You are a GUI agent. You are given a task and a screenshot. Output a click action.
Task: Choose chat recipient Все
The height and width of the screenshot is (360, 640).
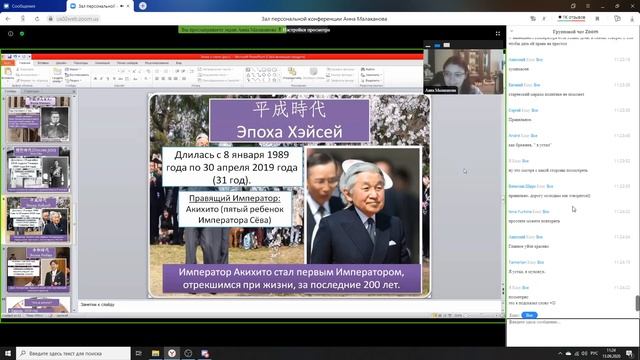(x=529, y=315)
